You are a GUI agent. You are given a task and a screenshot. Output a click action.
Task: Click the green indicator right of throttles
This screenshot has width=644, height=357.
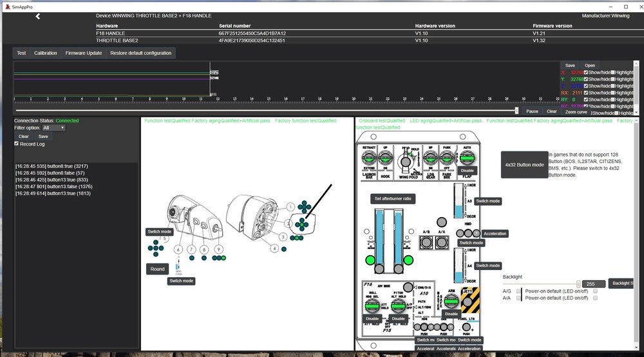pos(408,260)
